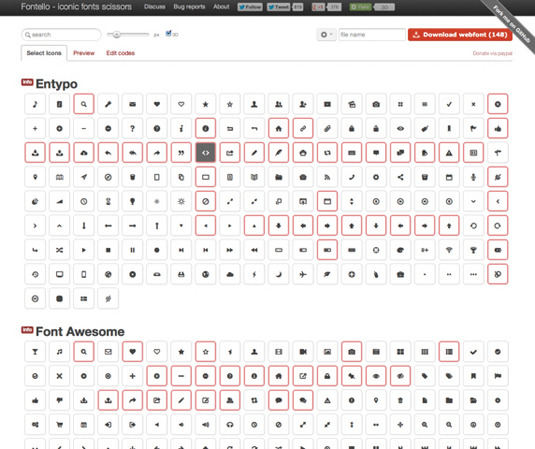Pick the Entypo hourglass icon

(108, 201)
